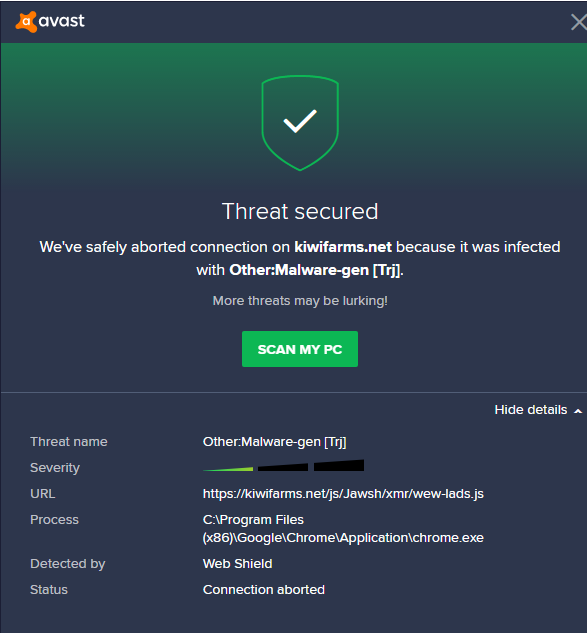Close the Avast threat popup

coord(579,22)
